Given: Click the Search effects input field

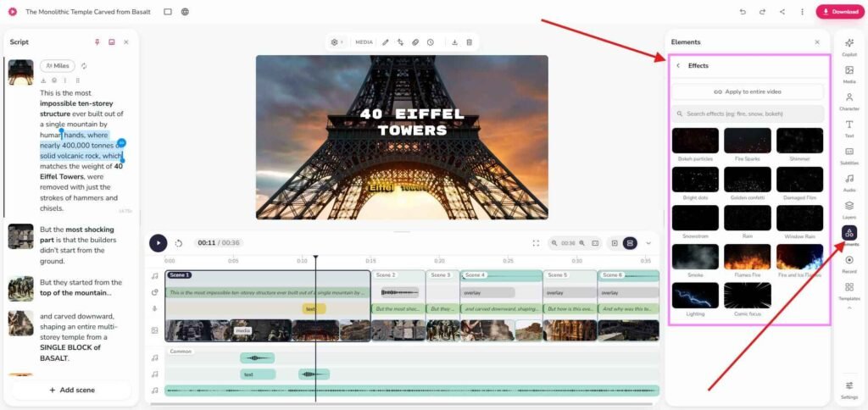Looking at the screenshot, I should coord(748,114).
